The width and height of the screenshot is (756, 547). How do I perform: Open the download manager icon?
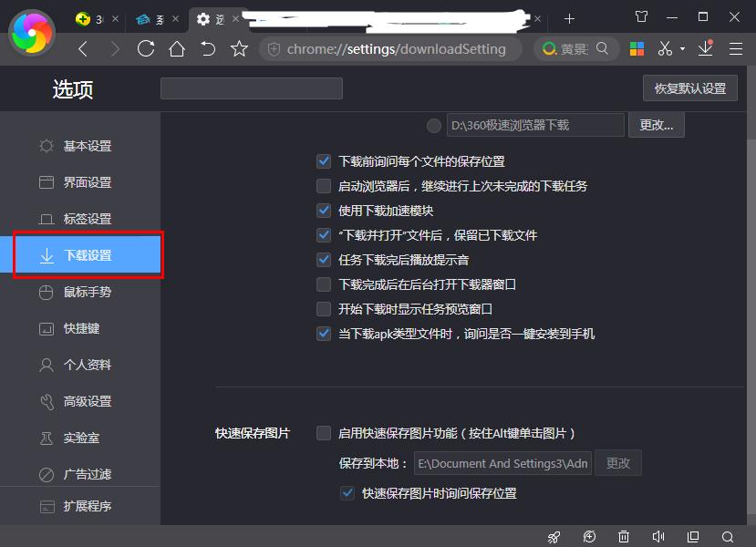point(704,48)
